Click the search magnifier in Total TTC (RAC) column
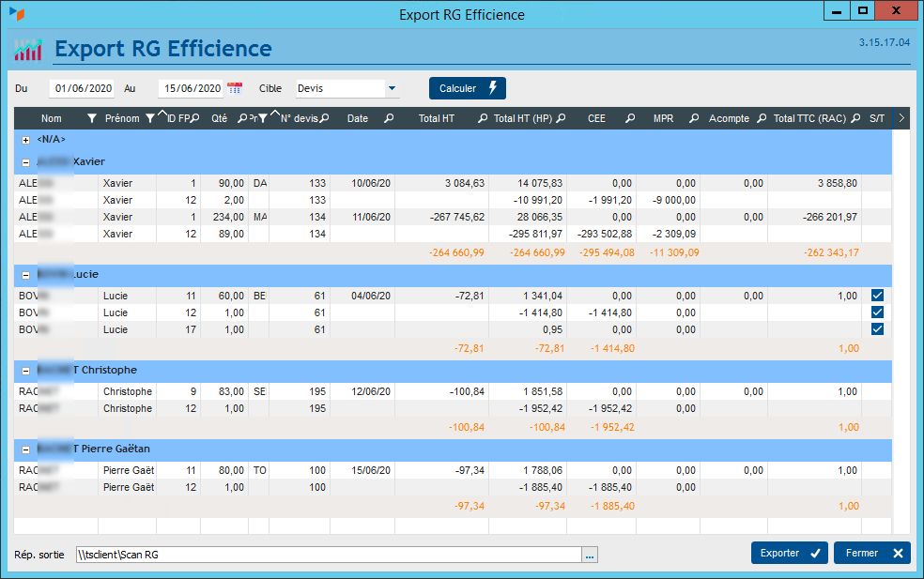 click(x=855, y=118)
